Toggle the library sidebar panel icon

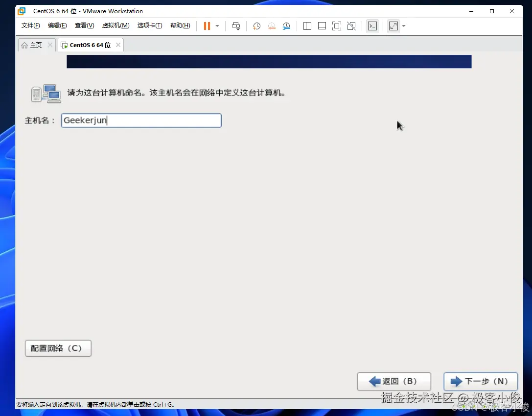(x=307, y=26)
